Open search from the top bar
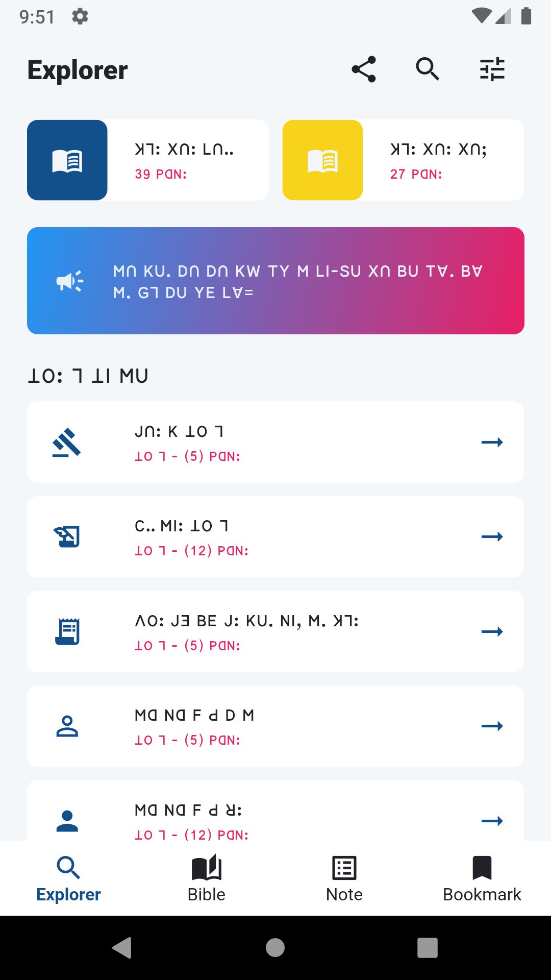The width and height of the screenshot is (551, 980). click(428, 69)
